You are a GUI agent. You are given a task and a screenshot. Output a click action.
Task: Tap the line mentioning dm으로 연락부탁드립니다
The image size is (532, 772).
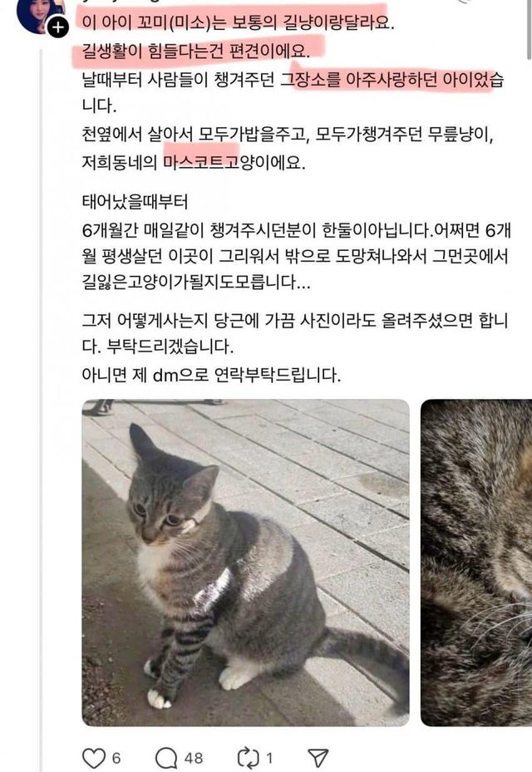pos(211,375)
